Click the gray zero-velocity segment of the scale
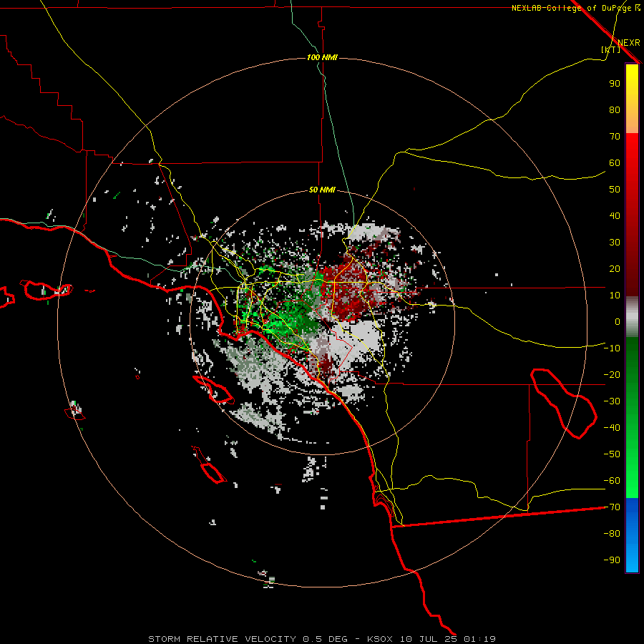The width and height of the screenshot is (644, 644). pos(632,317)
